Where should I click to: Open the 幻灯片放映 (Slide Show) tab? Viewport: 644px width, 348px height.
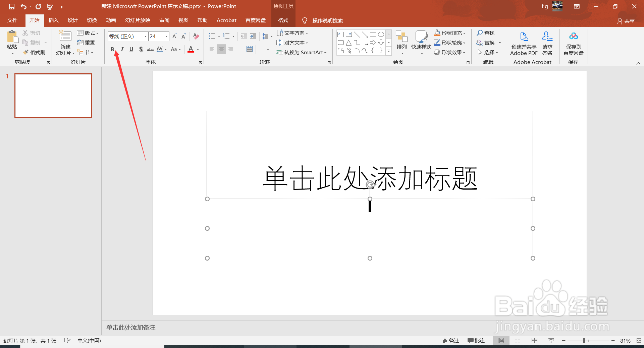point(137,20)
